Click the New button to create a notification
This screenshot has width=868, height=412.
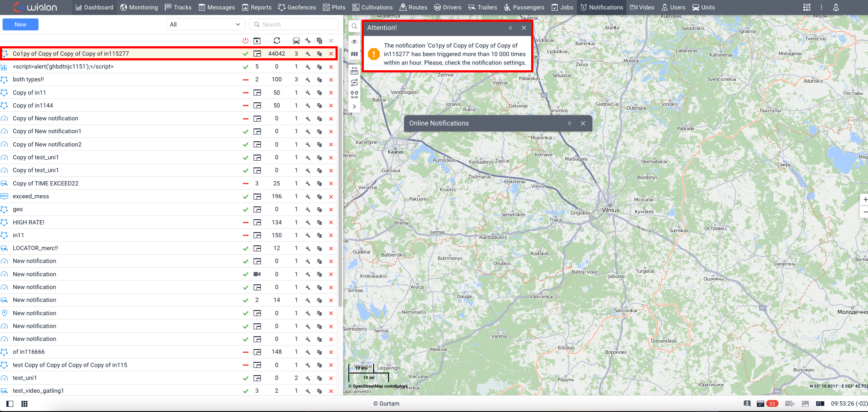pyautogui.click(x=21, y=24)
